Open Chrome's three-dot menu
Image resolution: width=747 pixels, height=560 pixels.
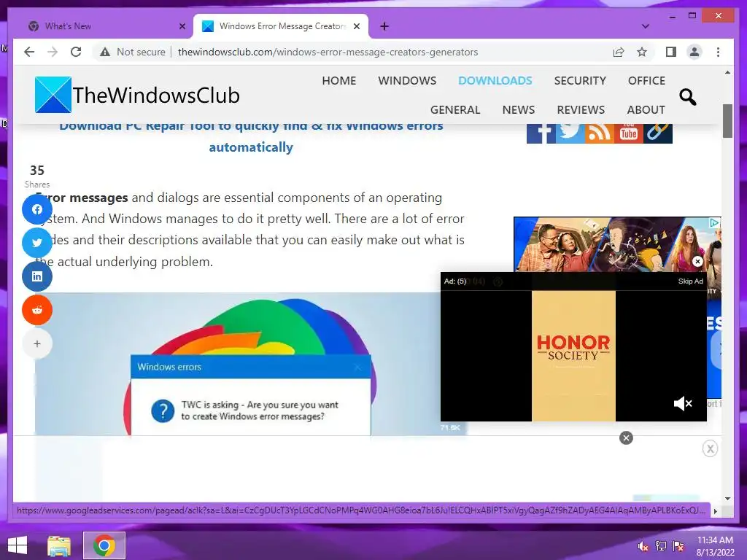coord(718,52)
